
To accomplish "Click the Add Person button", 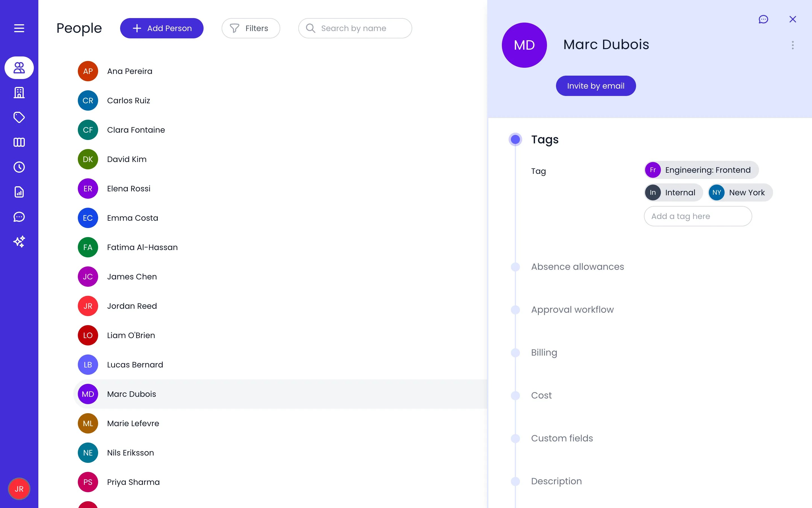I will coord(162,28).
